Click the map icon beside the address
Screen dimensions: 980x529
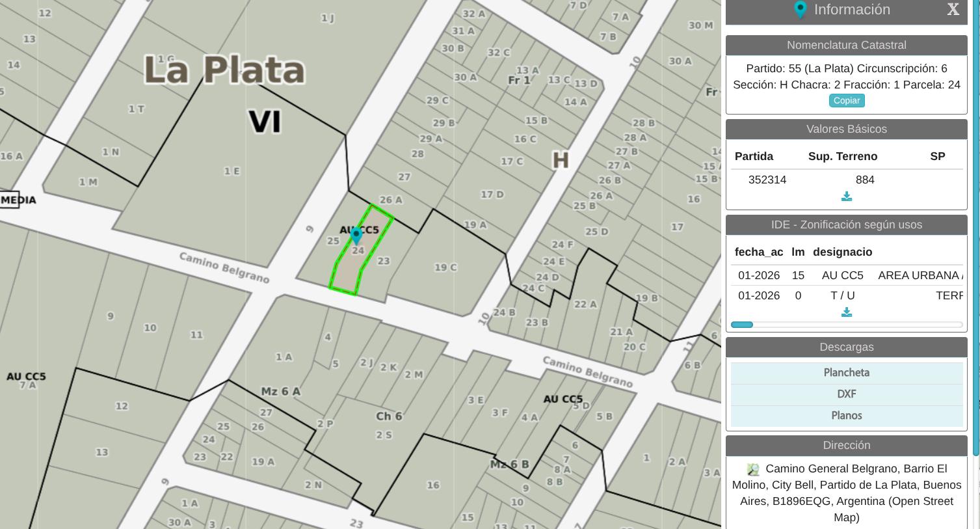753,469
